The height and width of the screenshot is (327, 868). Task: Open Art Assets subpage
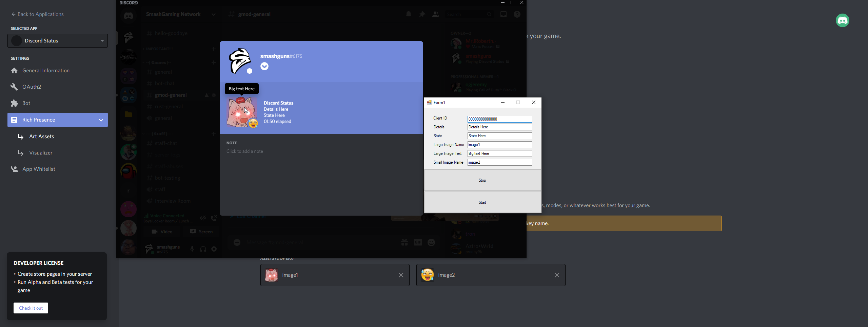(41, 137)
